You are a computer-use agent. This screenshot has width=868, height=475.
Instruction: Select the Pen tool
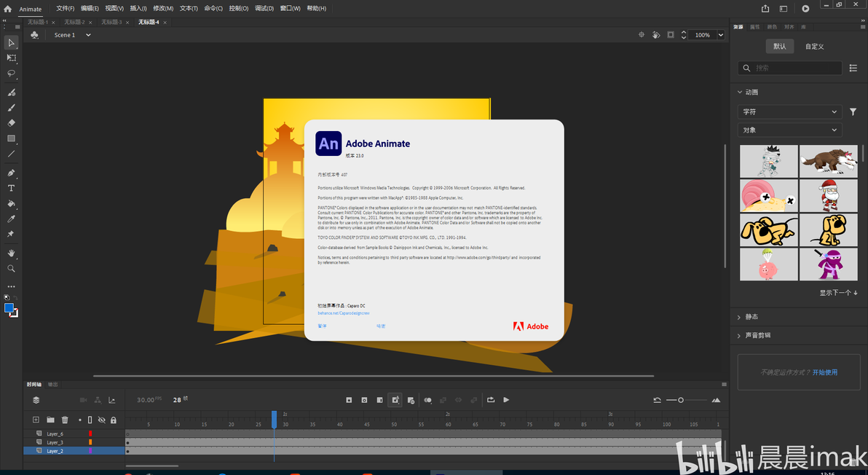[11, 173]
